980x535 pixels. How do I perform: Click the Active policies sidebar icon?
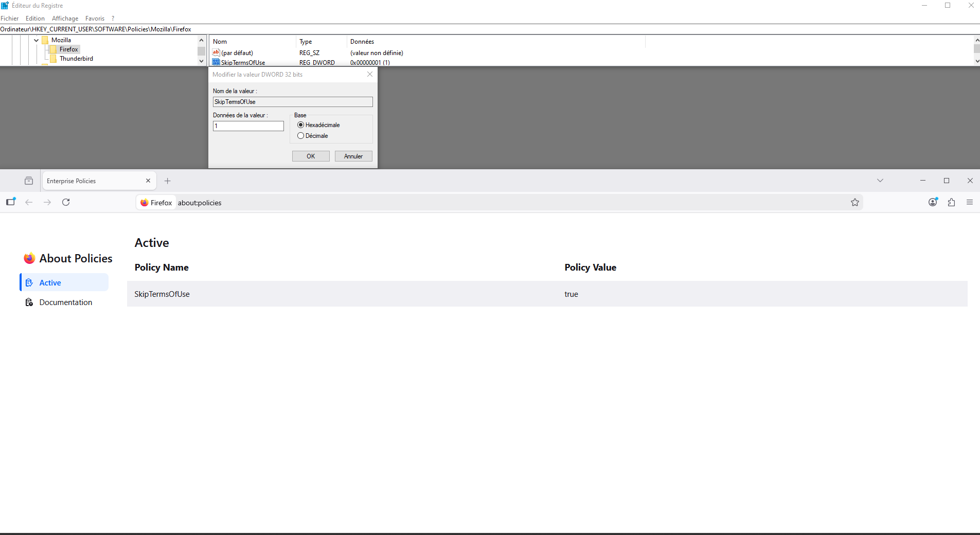click(x=29, y=282)
